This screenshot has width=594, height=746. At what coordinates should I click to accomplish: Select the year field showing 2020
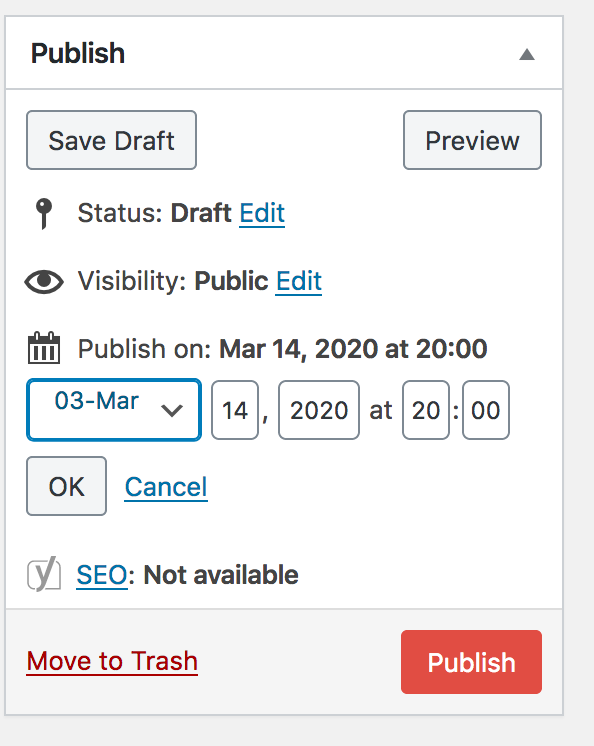319,410
